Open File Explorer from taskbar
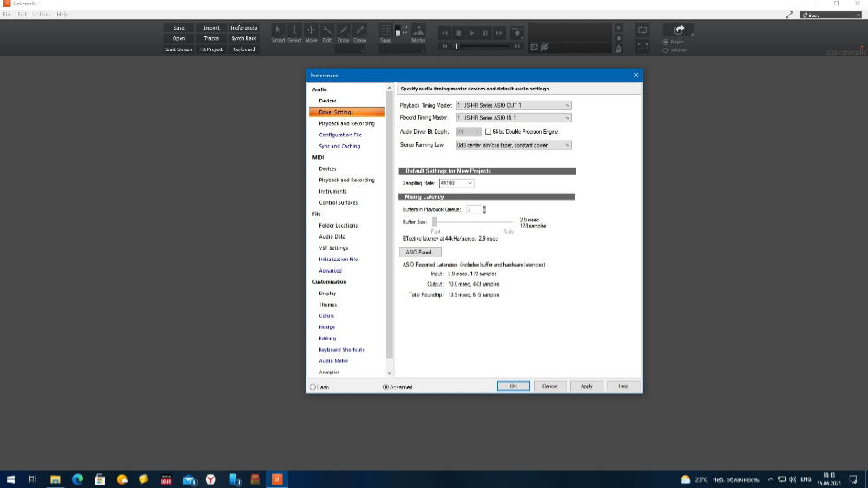This screenshot has width=868, height=488. pos(56,479)
